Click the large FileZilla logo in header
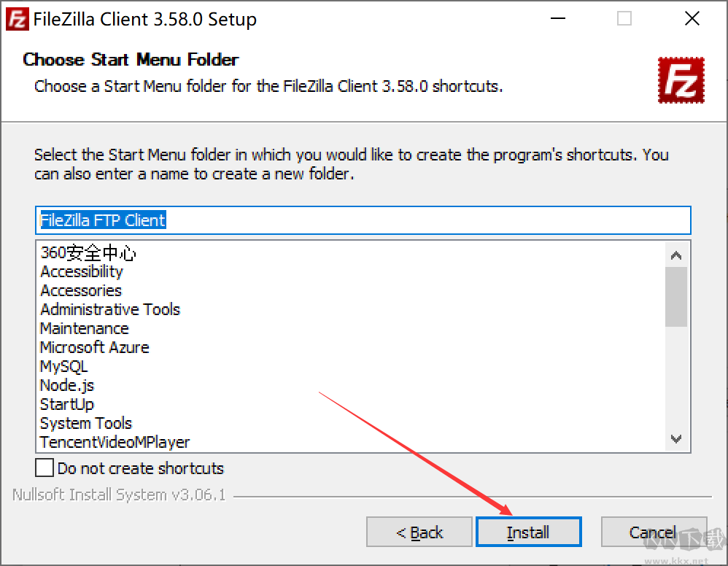This screenshot has width=728, height=566. coord(681,80)
